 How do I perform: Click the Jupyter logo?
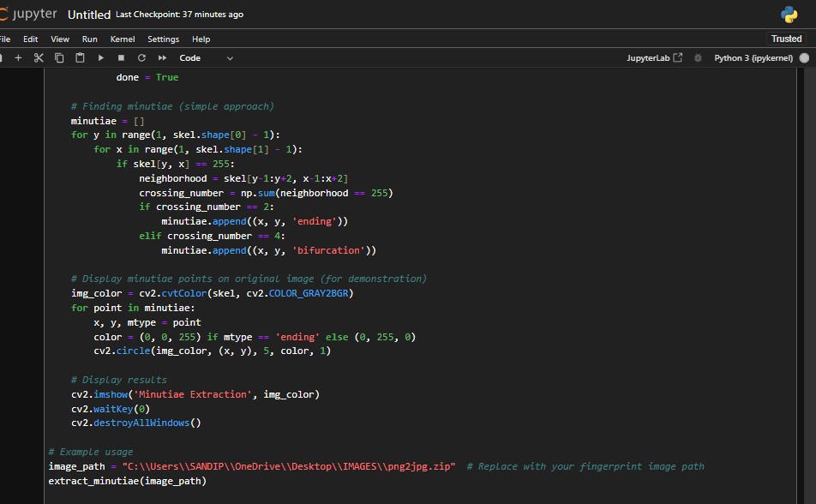pos(28,14)
